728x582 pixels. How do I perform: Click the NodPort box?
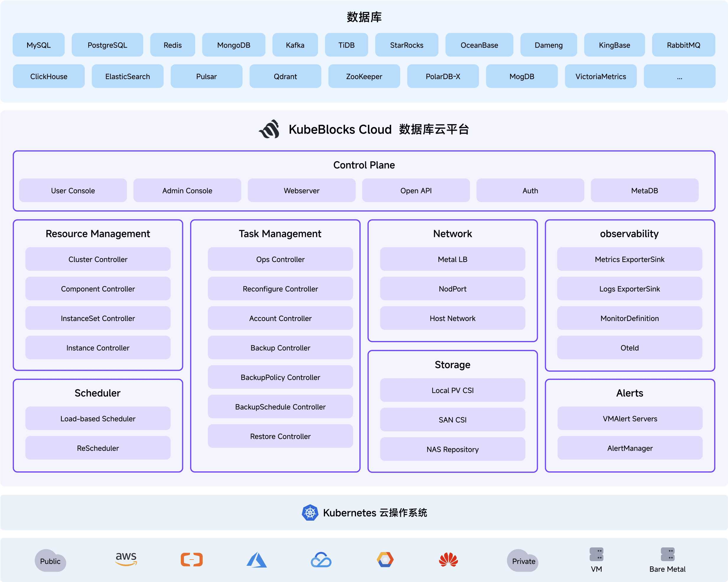[453, 288]
